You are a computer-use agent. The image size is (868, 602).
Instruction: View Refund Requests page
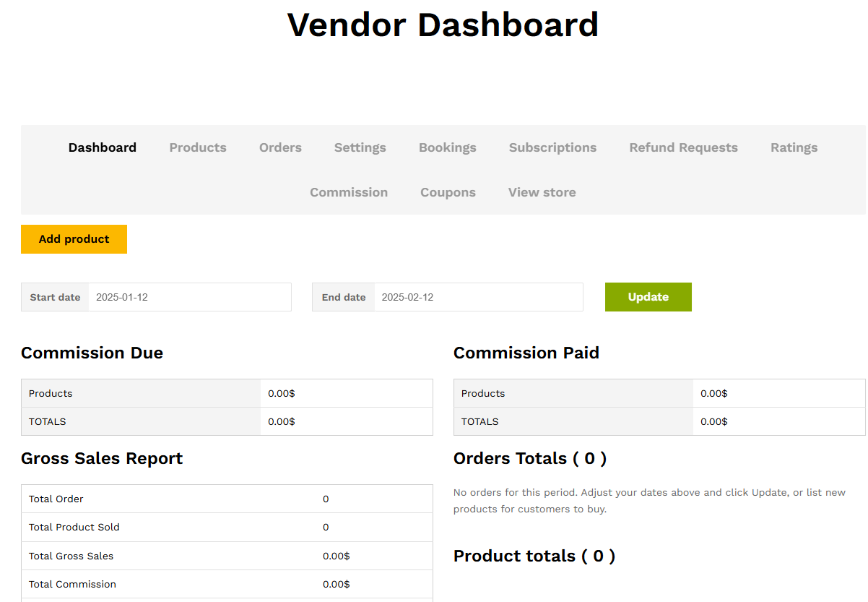tap(683, 147)
